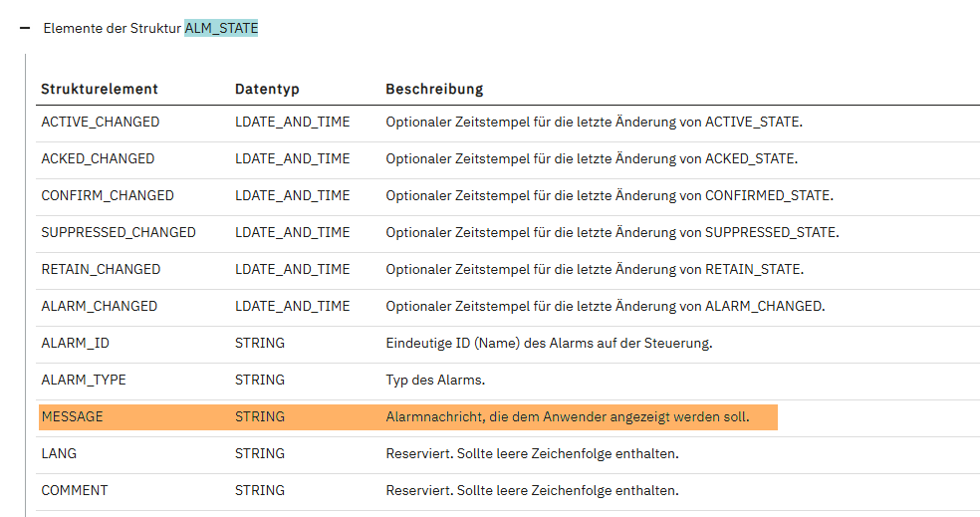Select the RETAIN_CHANGED element cell
Screen dimensions: 980x517
(101, 269)
